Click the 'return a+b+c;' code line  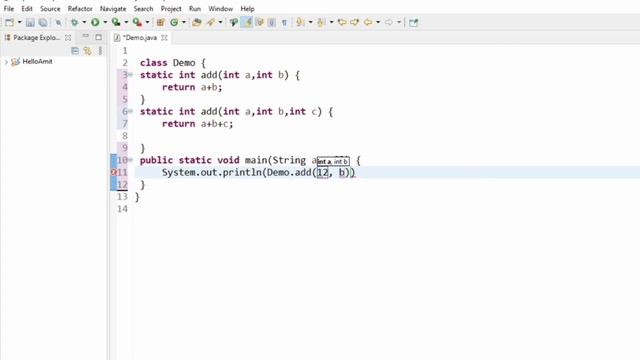coord(198,124)
